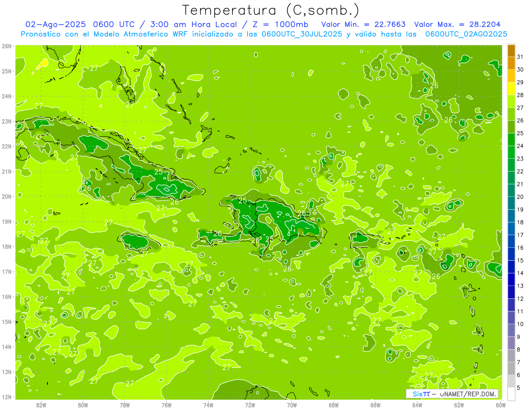Click the 13N latitude axis label
Image resolution: width=532 pixels, height=411 pixels.
click(x=7, y=372)
